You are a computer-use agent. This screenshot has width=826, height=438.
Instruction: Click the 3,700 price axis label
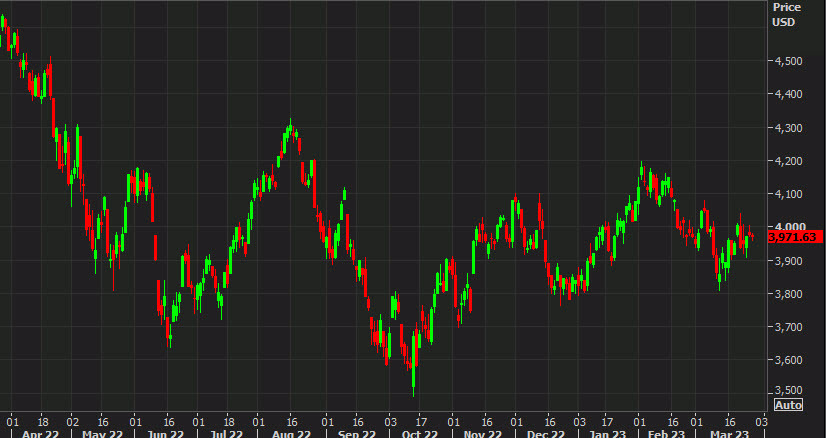788,327
